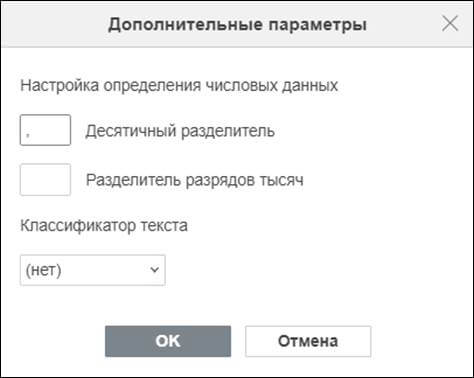
Task: Confirm settings with the OK button
Action: coord(168,341)
